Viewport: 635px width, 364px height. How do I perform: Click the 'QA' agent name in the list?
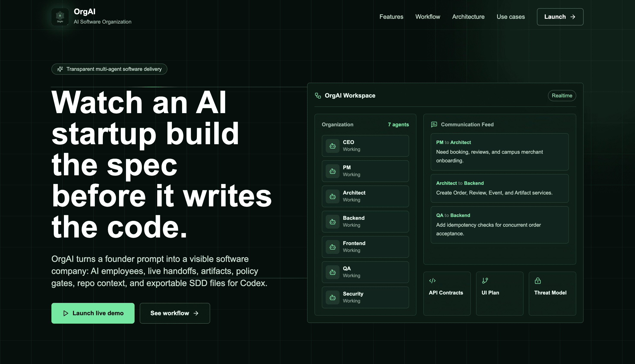347,268
